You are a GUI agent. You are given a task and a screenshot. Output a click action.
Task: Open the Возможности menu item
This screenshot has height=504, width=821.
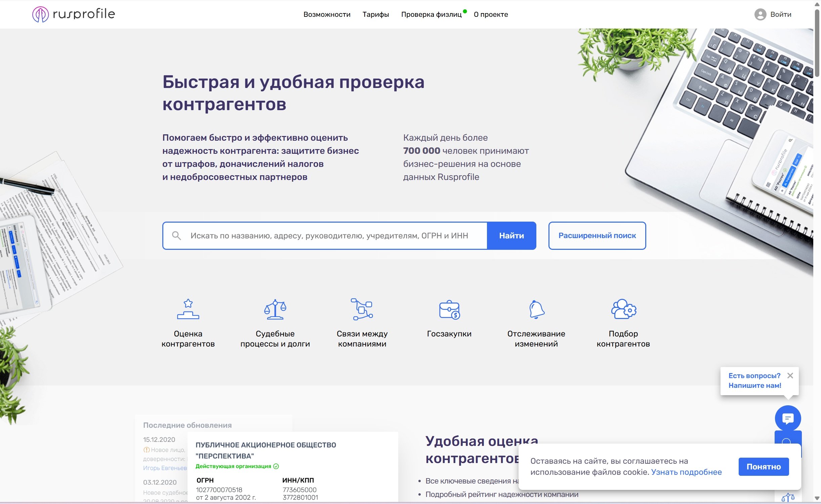(327, 14)
